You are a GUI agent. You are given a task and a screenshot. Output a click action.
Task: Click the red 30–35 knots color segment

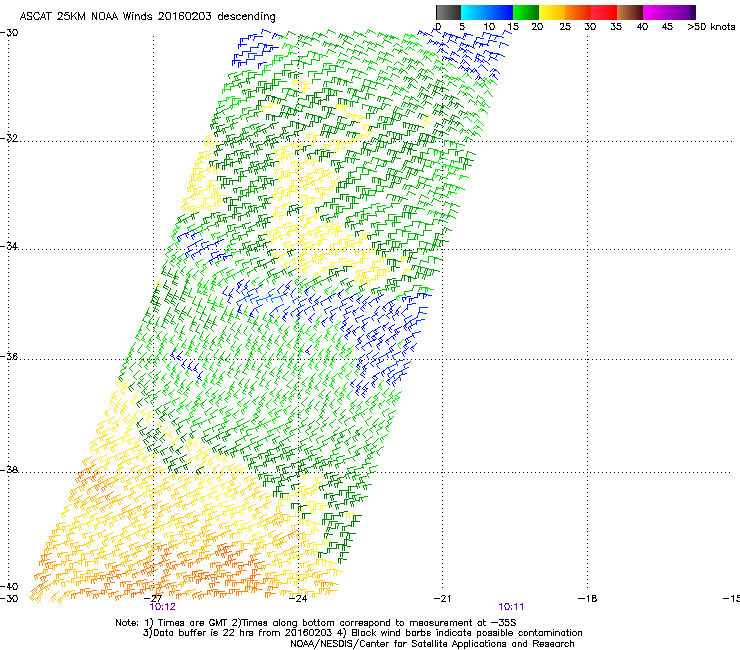pyautogui.click(x=604, y=12)
